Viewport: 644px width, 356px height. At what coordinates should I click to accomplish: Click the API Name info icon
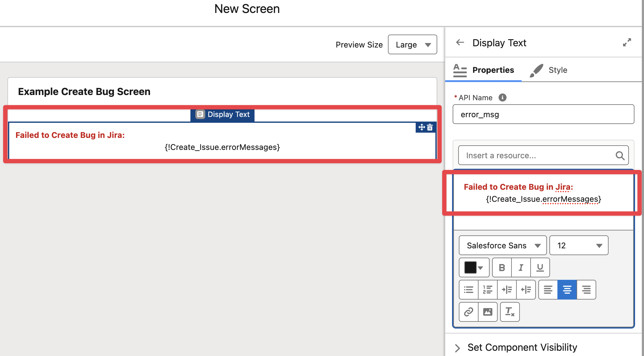pyautogui.click(x=502, y=97)
